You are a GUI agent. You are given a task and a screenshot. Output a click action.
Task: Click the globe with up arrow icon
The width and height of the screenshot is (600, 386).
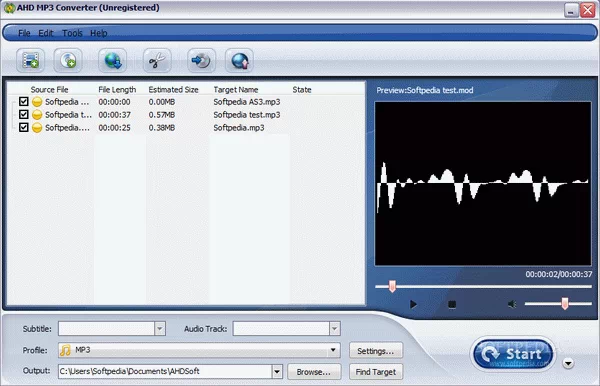(239, 60)
